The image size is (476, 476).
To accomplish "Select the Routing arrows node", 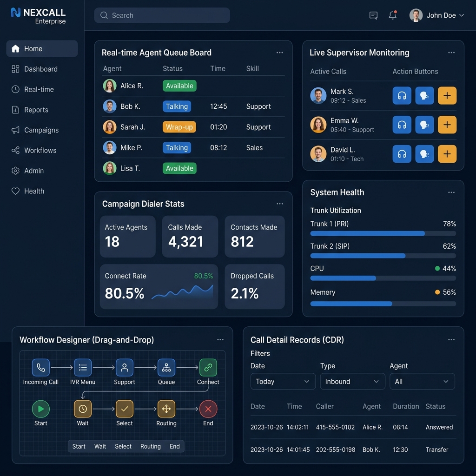I will 166,409.
